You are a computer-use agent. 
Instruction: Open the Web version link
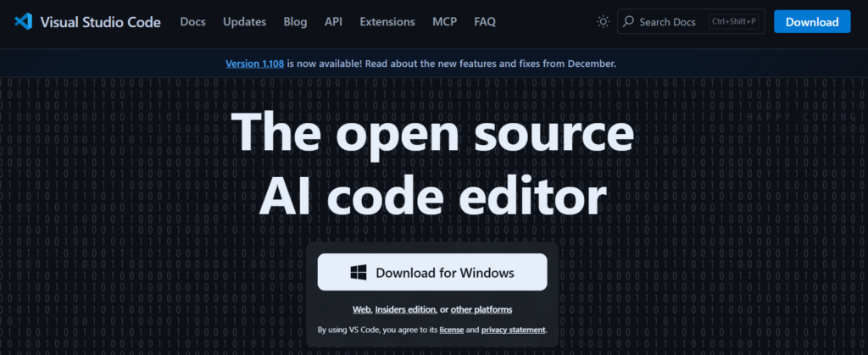(x=361, y=310)
